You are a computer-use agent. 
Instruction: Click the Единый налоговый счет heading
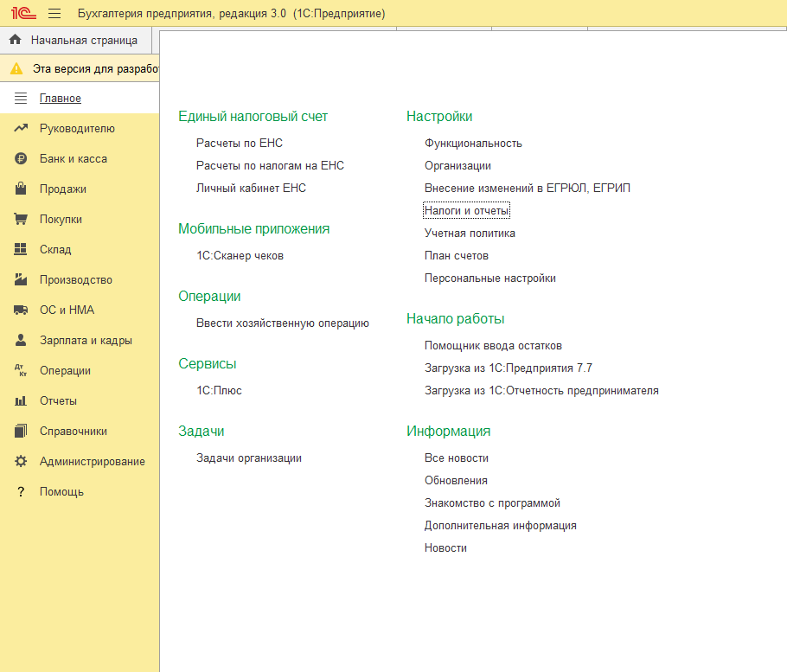(x=253, y=117)
